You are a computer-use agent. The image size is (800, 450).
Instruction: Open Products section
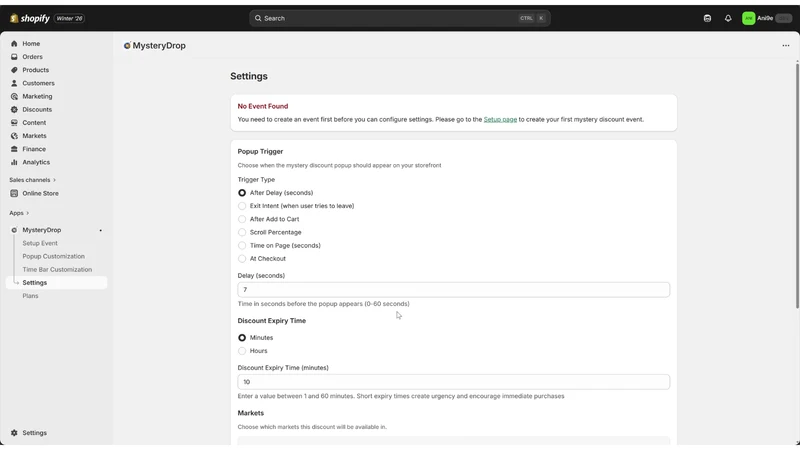36,70
